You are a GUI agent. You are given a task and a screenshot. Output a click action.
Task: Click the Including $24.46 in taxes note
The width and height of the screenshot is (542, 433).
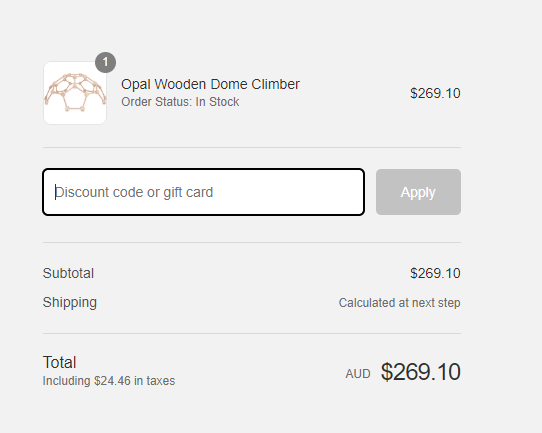pyautogui.click(x=109, y=381)
